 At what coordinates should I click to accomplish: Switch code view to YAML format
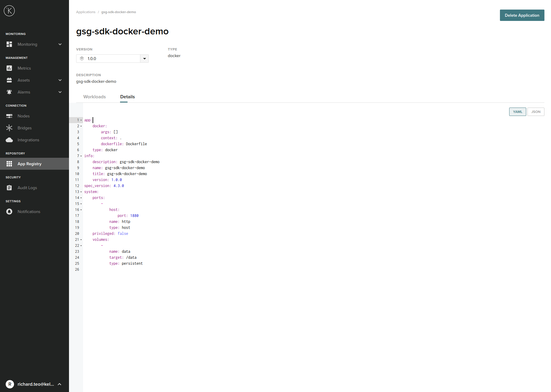click(517, 112)
